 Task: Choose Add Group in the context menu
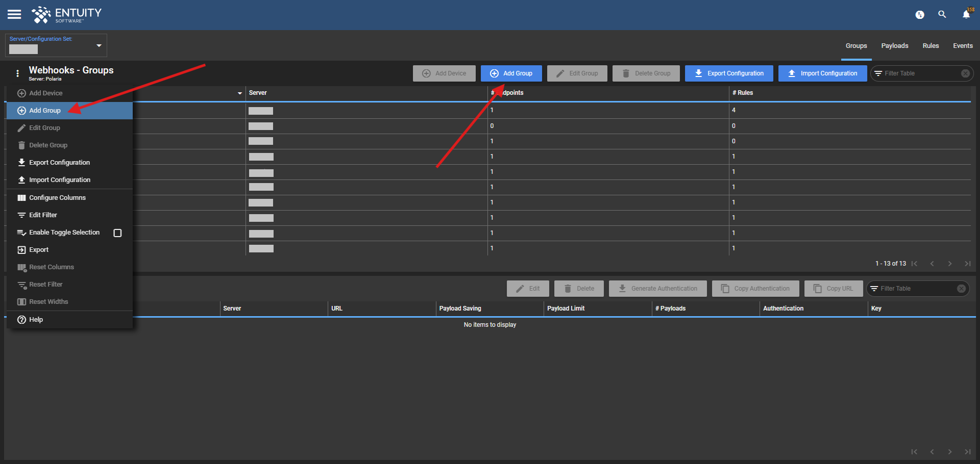point(69,111)
